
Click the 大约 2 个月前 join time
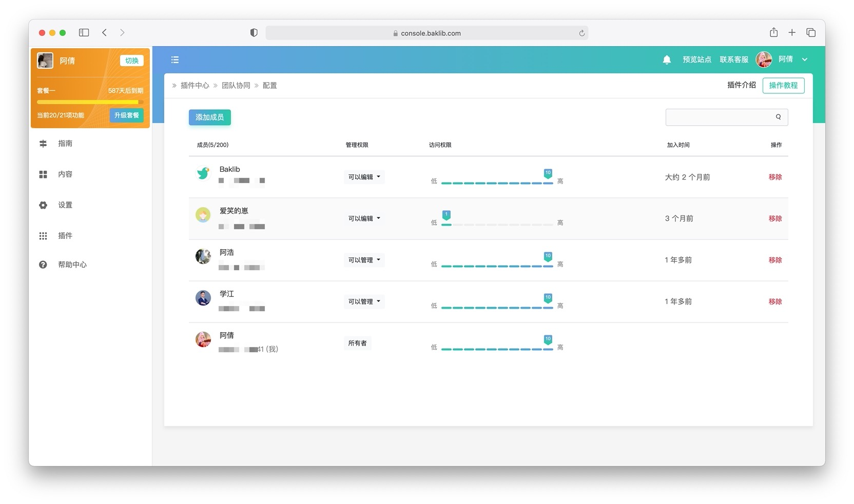pos(687,177)
